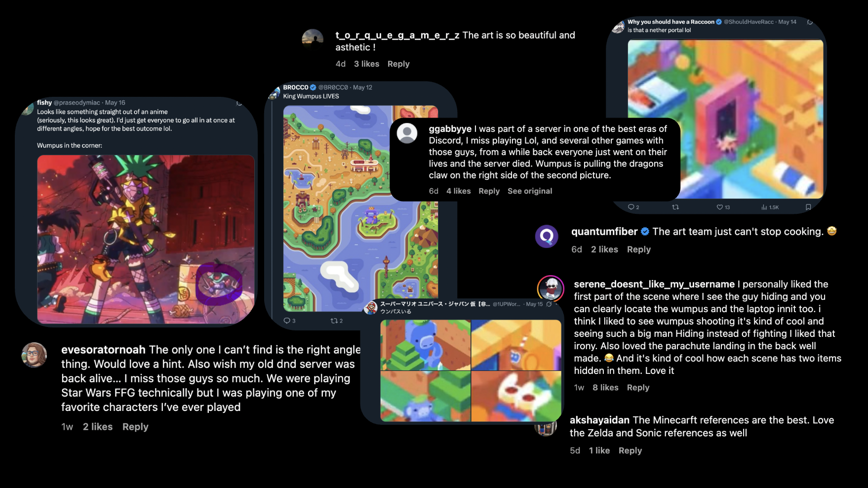Image resolution: width=868 pixels, height=488 pixels.
Task: Reply to ggabbyye's Discord server comment
Action: pos(489,191)
